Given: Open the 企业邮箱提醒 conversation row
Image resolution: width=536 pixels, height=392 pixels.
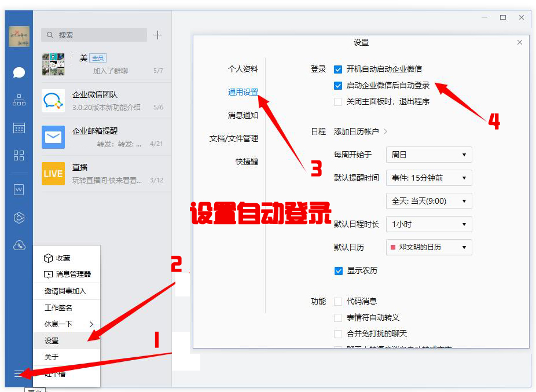Looking at the screenshot, I should point(102,137).
